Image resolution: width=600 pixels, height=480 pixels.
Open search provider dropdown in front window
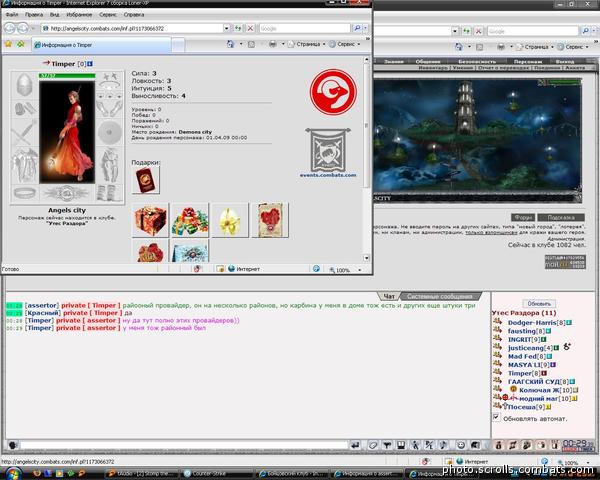365,28
